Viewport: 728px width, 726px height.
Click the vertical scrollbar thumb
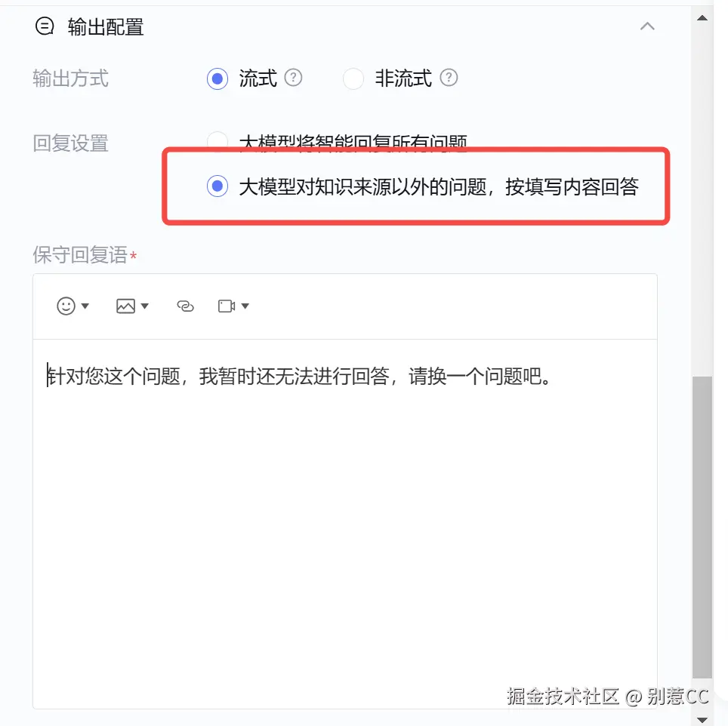coord(702,528)
